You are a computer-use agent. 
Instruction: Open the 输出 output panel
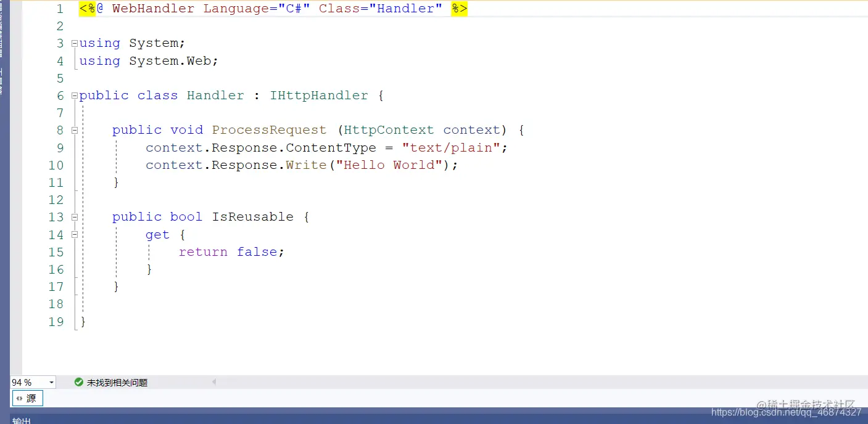[x=22, y=420]
